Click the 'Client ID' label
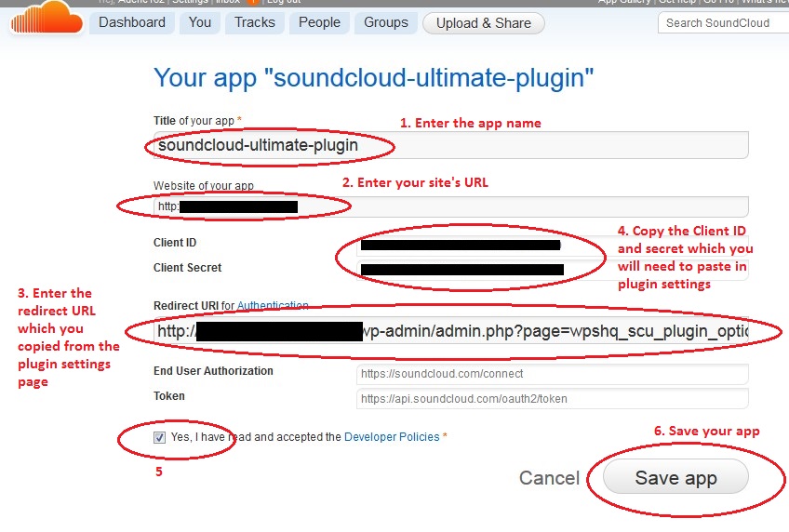The image size is (789, 532). click(x=175, y=243)
